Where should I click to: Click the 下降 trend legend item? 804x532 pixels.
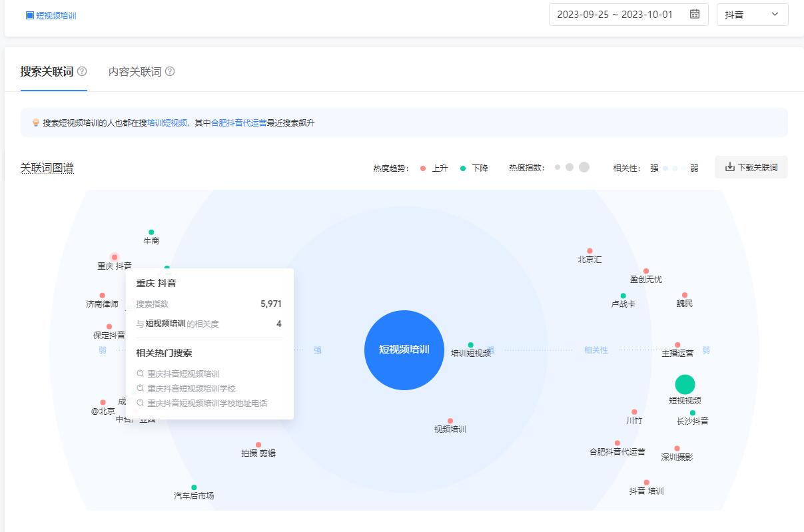[x=474, y=168]
